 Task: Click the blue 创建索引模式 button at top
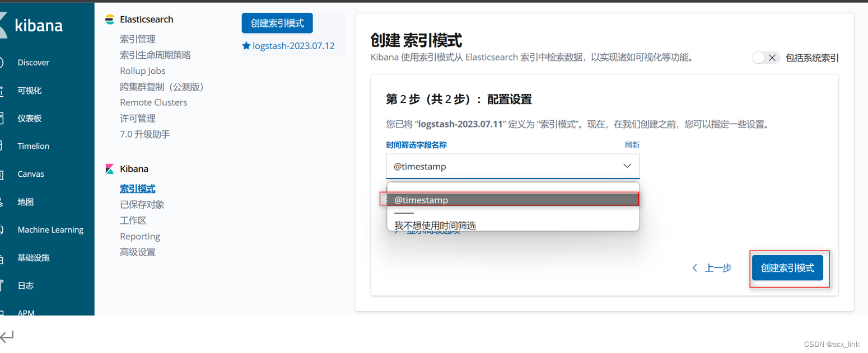[277, 23]
